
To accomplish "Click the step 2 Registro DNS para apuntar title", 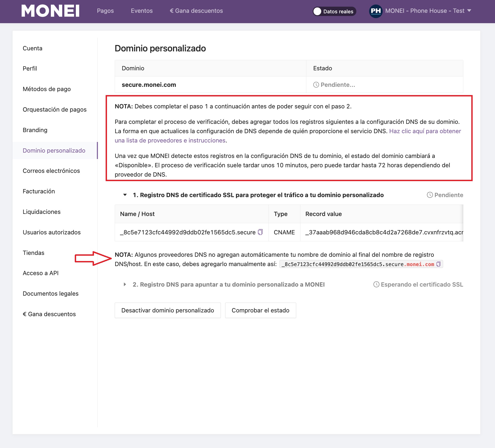I will [x=229, y=284].
